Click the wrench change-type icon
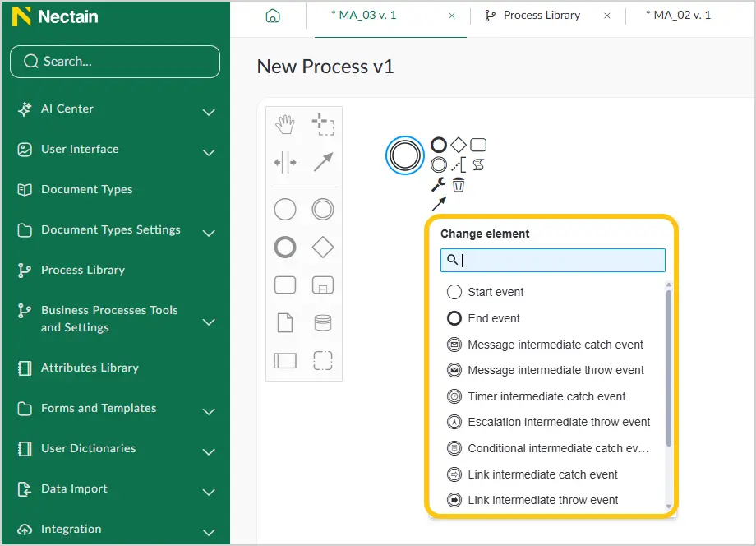This screenshot has height=546, width=756. pos(439,184)
